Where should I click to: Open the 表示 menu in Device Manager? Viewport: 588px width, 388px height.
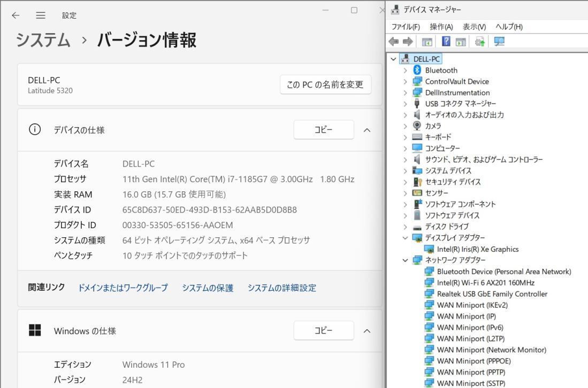[473, 26]
